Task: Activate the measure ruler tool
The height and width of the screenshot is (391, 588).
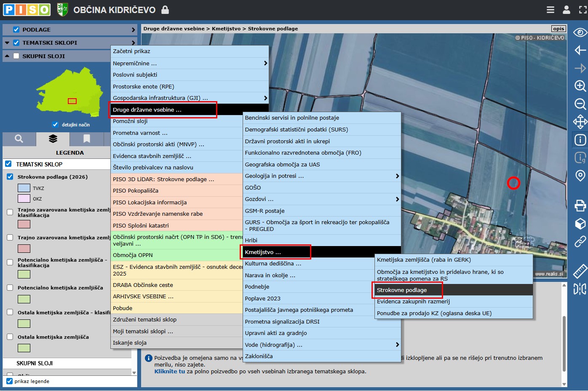Action: click(x=580, y=271)
